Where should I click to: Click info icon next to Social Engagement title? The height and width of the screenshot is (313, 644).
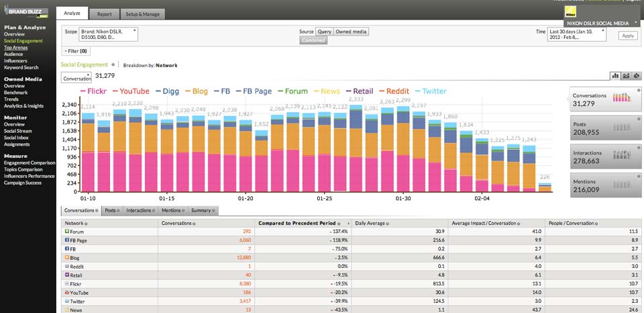click(x=113, y=64)
